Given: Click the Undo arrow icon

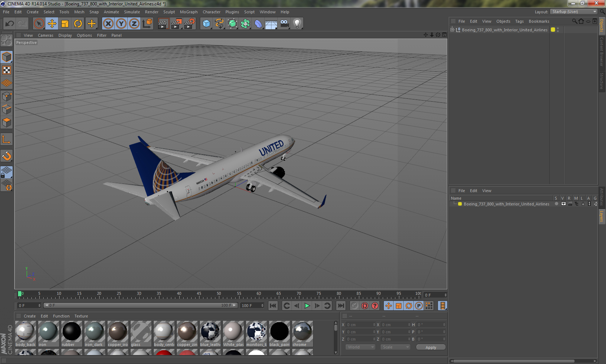Looking at the screenshot, I should (x=10, y=24).
